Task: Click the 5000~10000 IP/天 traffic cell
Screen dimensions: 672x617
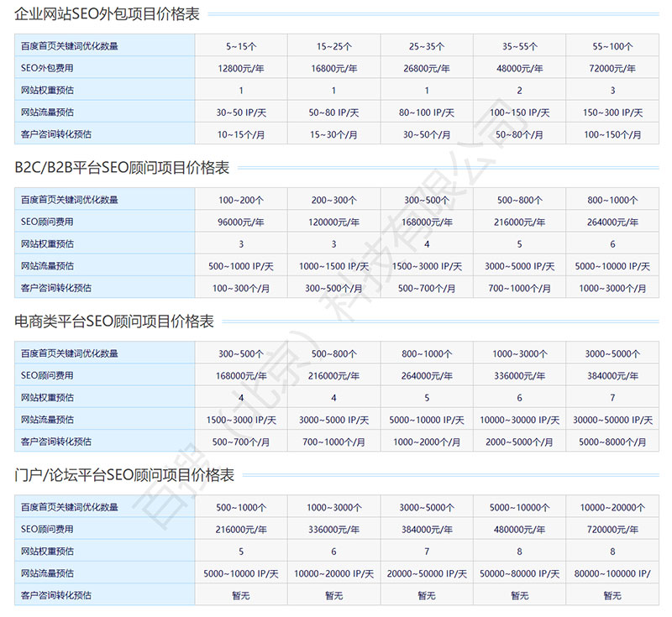Action: 612,265
